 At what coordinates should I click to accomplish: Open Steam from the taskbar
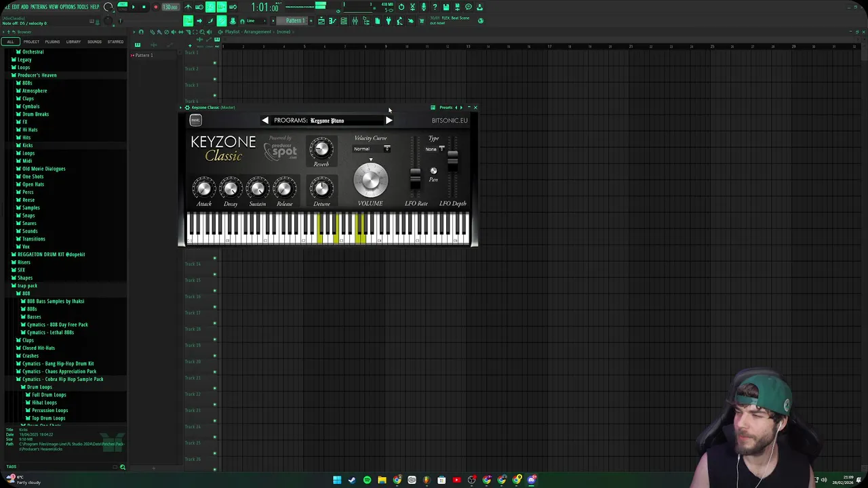pyautogui.click(x=352, y=480)
